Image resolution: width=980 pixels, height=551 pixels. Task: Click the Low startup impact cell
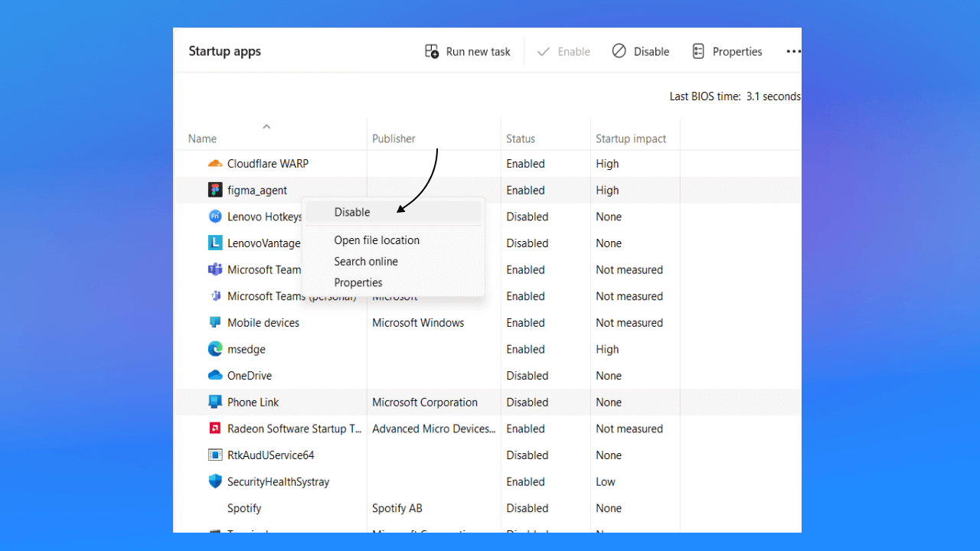[x=606, y=481]
